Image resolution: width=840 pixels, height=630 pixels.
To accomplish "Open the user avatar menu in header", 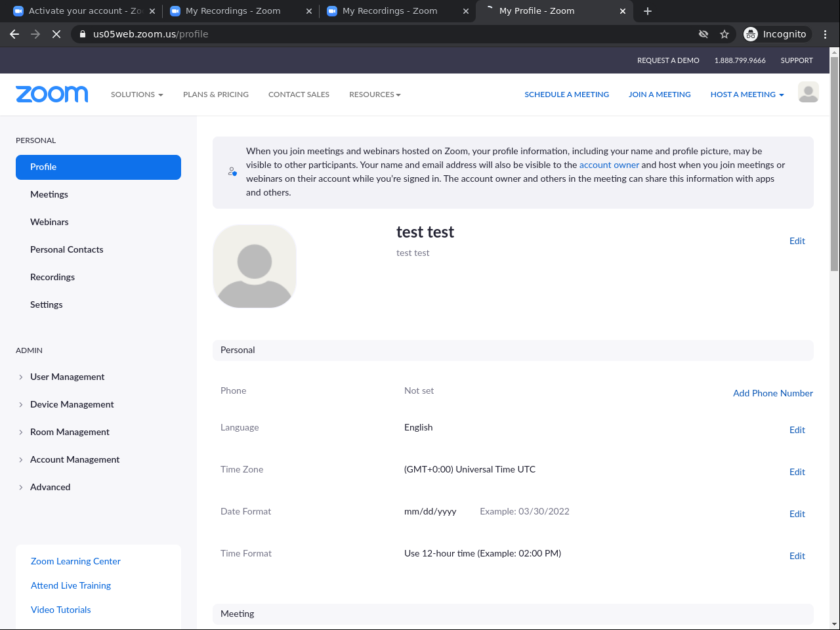I will (x=808, y=93).
